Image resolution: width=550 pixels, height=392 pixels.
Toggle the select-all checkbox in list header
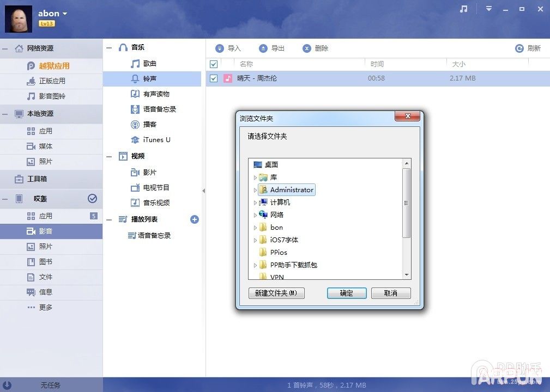(x=213, y=64)
